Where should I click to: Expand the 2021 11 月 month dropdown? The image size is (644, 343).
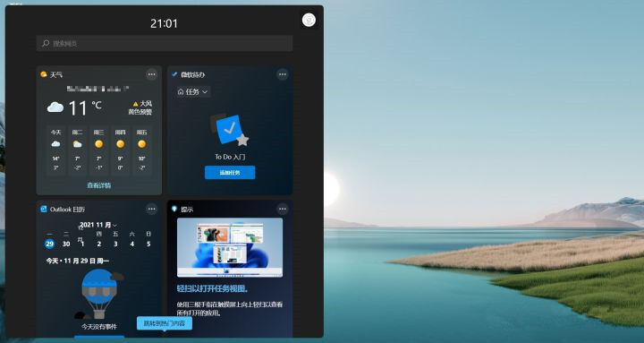[98, 225]
